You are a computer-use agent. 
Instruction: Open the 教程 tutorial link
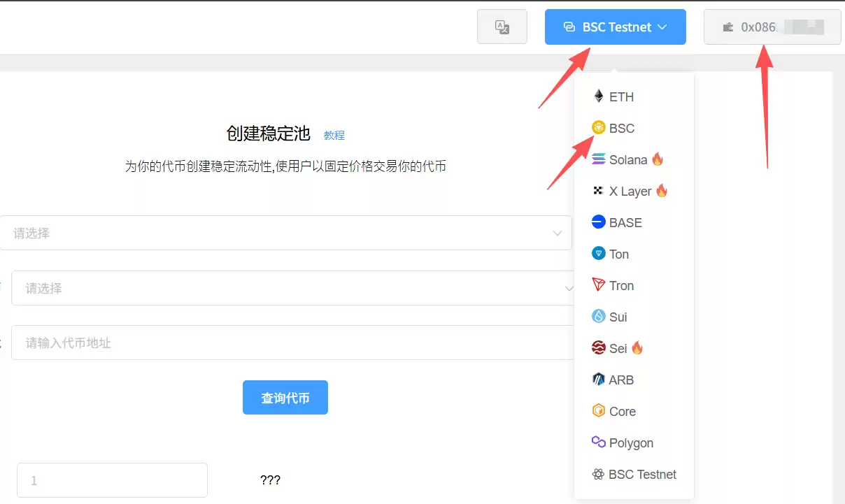(x=334, y=135)
